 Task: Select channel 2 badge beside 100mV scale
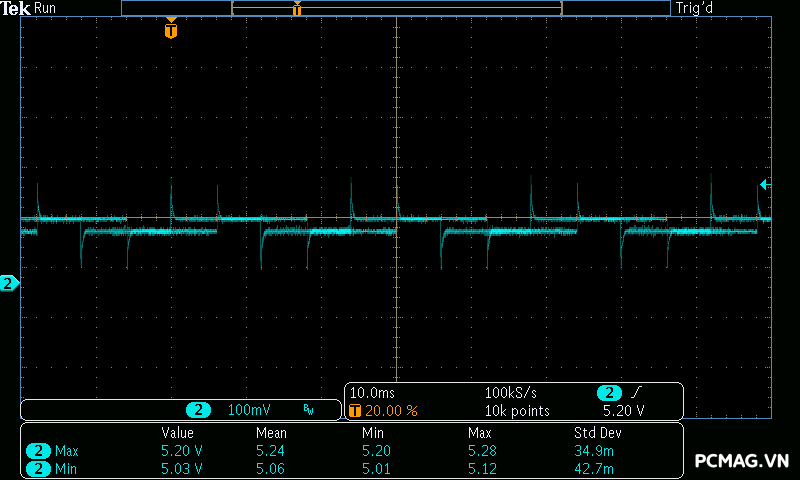click(199, 410)
